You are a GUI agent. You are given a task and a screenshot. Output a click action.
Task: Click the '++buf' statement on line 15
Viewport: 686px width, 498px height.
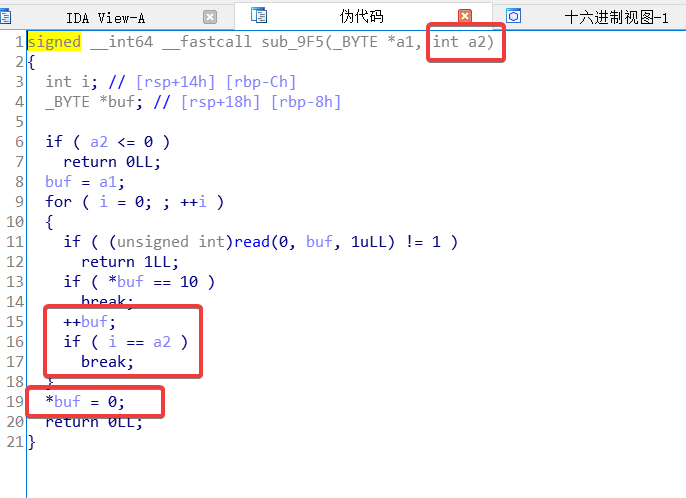(89, 321)
